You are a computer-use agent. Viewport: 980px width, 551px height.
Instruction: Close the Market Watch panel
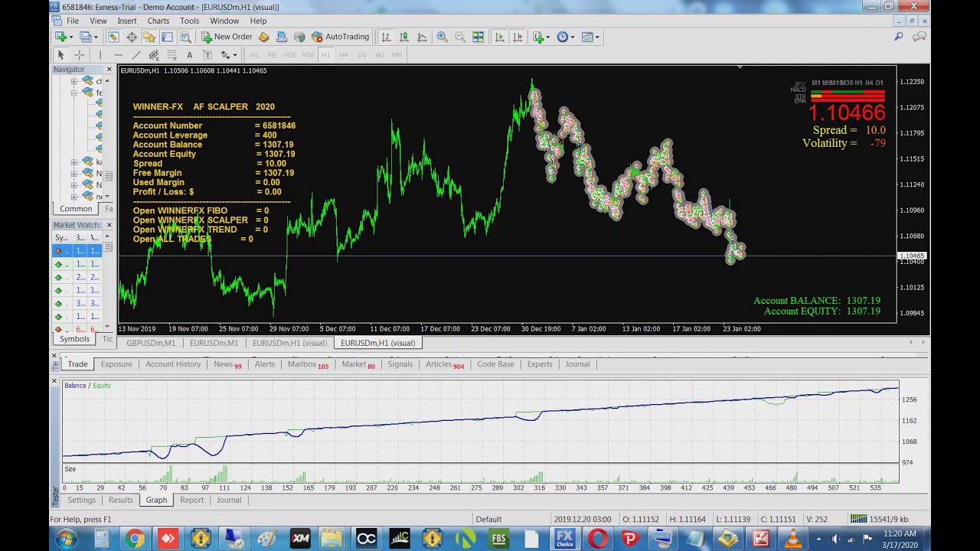tap(109, 225)
